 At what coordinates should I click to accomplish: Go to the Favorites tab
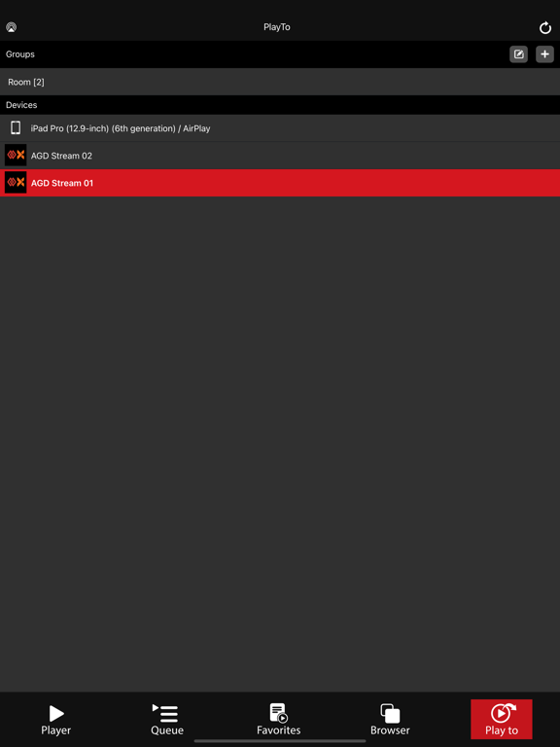tap(279, 720)
